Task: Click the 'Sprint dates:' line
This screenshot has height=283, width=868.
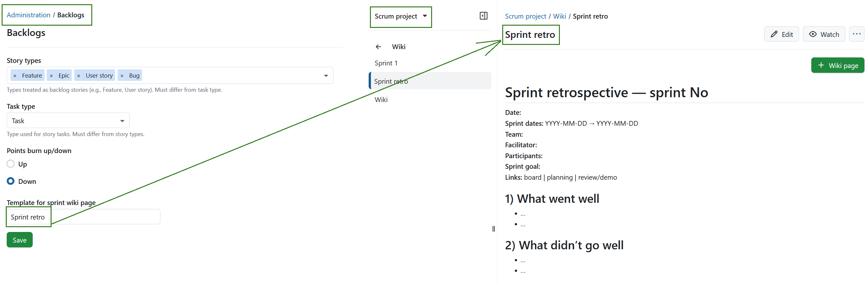Action: coord(571,124)
